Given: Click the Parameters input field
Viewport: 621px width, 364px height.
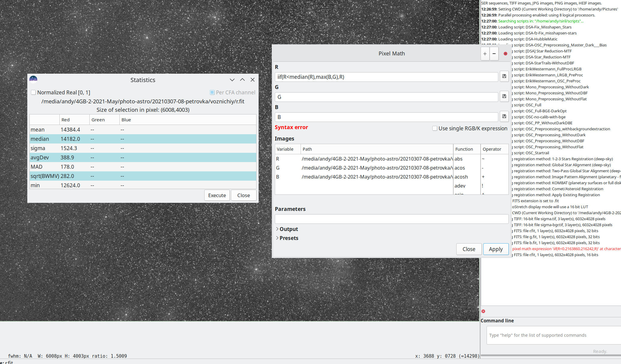Looking at the screenshot, I should click(391, 219).
